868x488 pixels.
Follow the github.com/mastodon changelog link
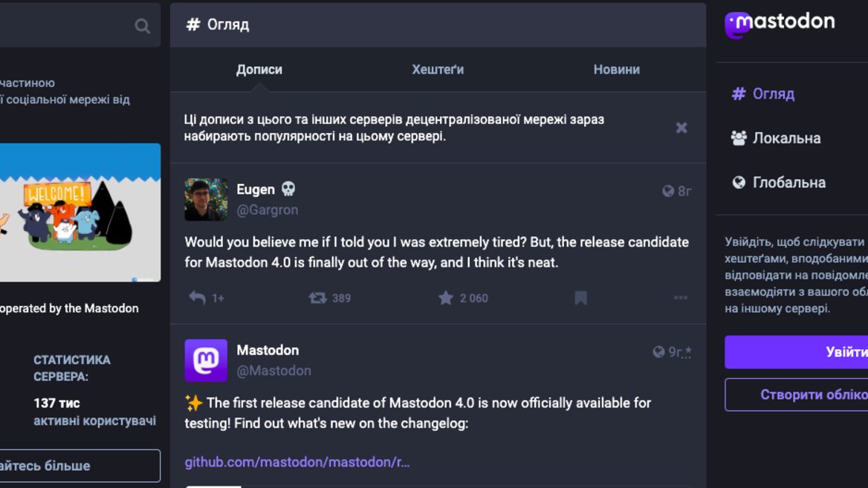297,462
